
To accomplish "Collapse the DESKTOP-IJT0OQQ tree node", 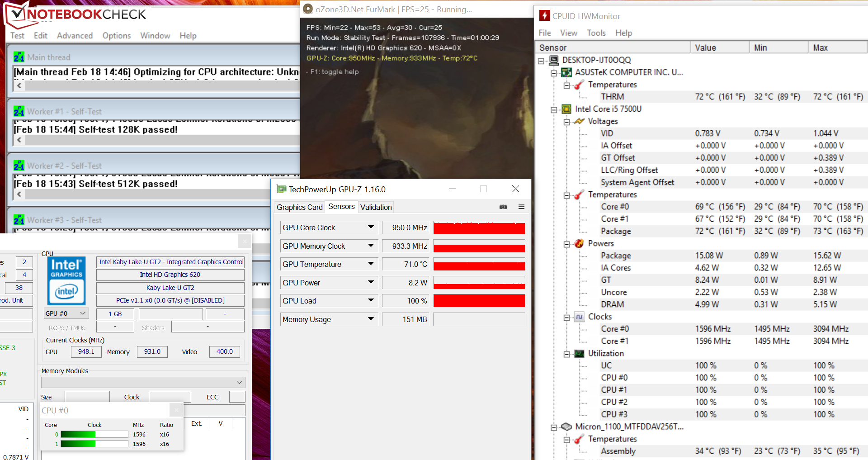I will pos(541,61).
